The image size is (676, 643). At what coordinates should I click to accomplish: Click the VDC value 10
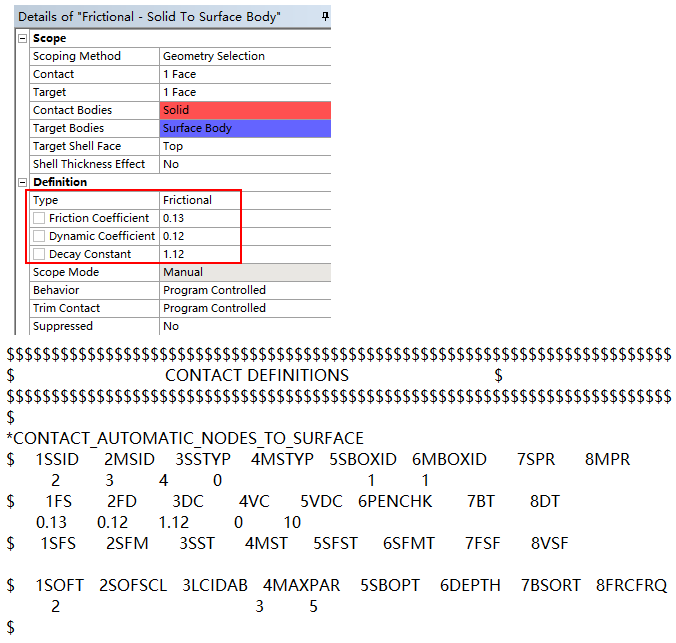coord(292,523)
